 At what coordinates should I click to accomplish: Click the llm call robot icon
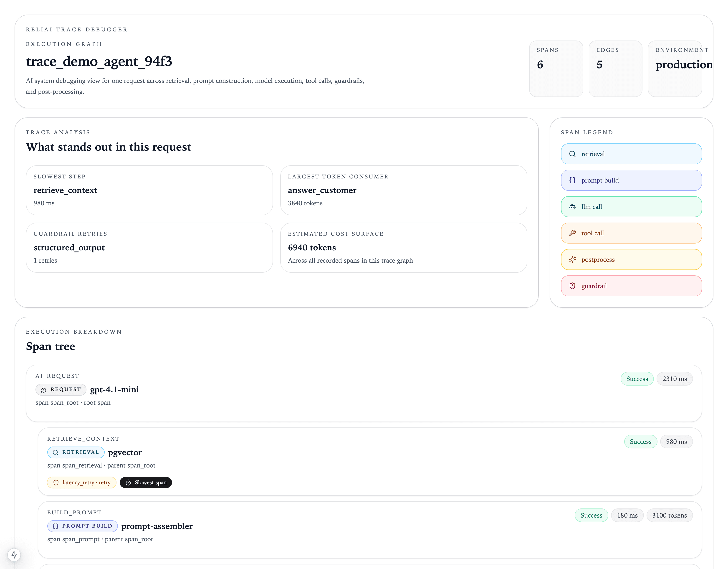point(572,207)
